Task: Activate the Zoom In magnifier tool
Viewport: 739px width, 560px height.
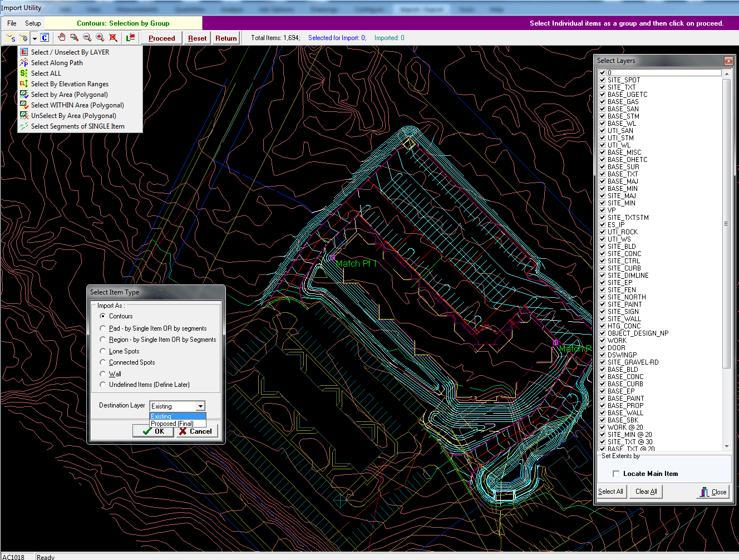Action: pos(100,38)
